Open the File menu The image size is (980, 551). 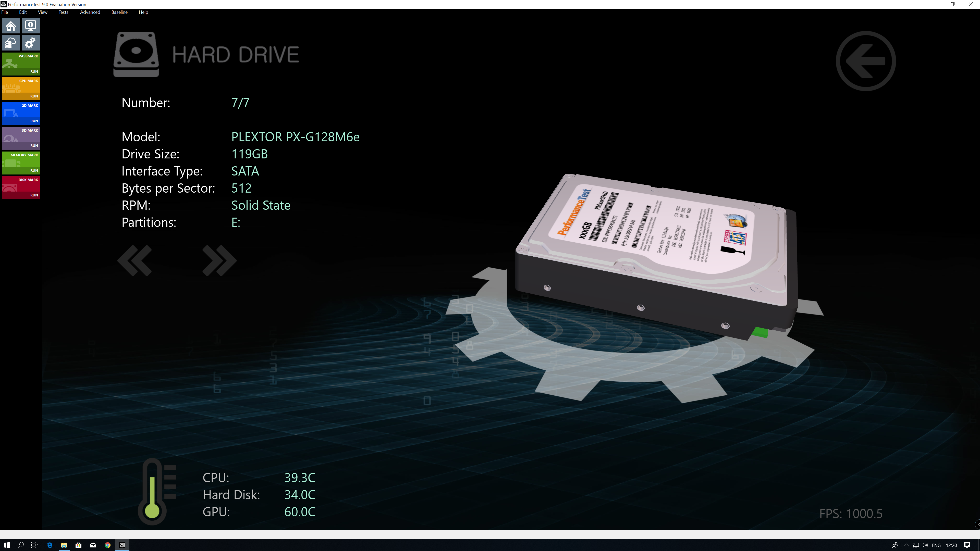5,12
